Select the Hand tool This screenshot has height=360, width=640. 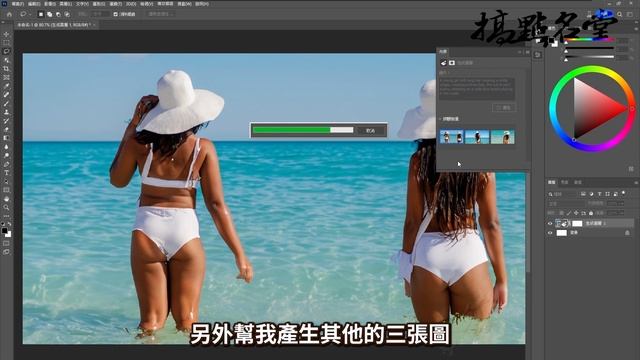tap(6, 199)
